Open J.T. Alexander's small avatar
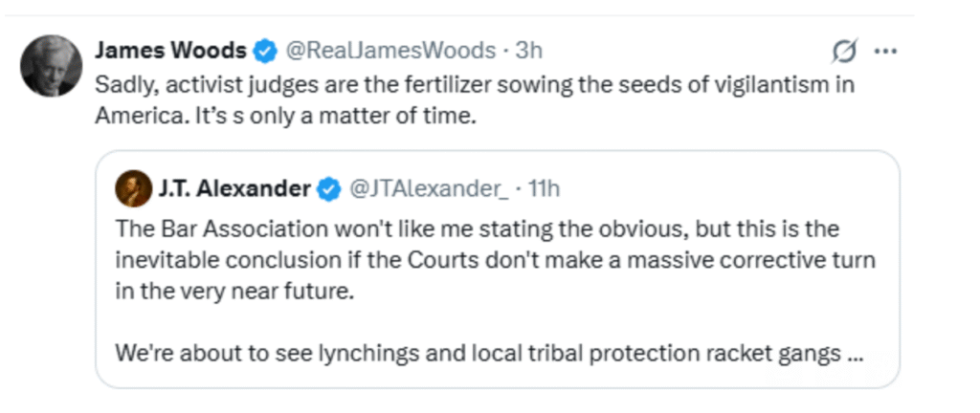The width and height of the screenshot is (980, 413). tap(133, 189)
